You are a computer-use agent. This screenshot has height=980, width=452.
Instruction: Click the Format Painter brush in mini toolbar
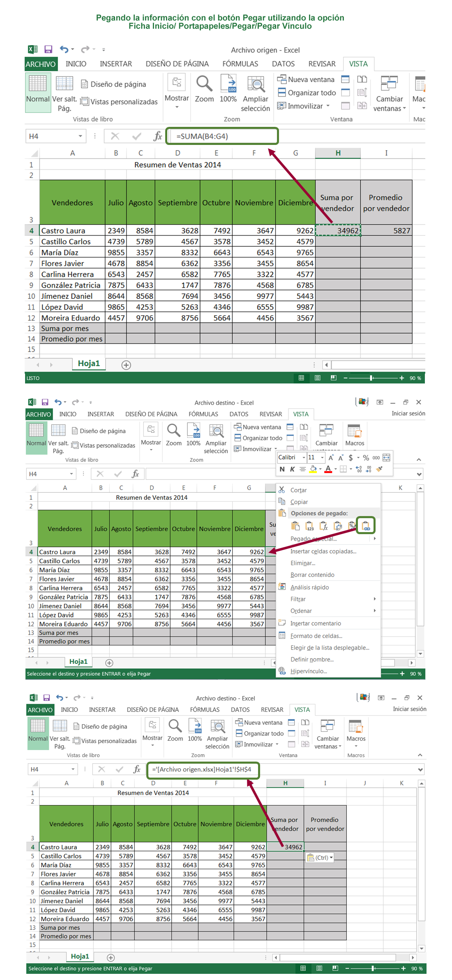click(379, 469)
